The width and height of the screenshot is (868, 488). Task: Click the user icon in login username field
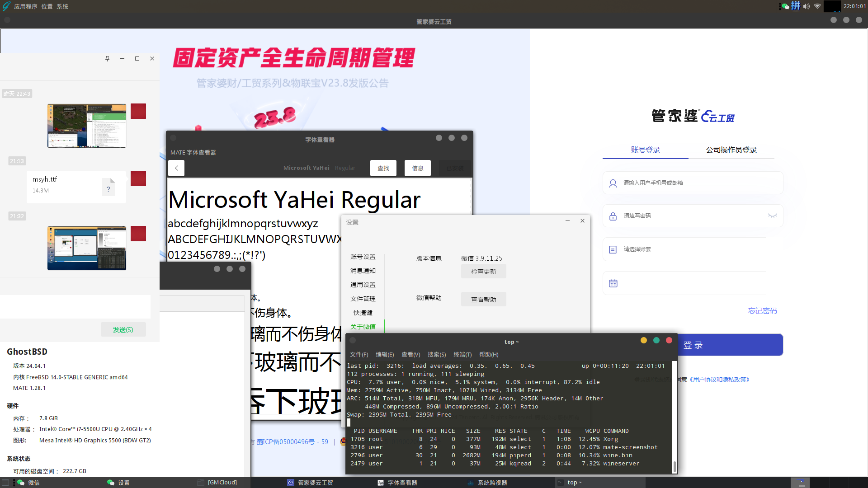click(x=613, y=183)
